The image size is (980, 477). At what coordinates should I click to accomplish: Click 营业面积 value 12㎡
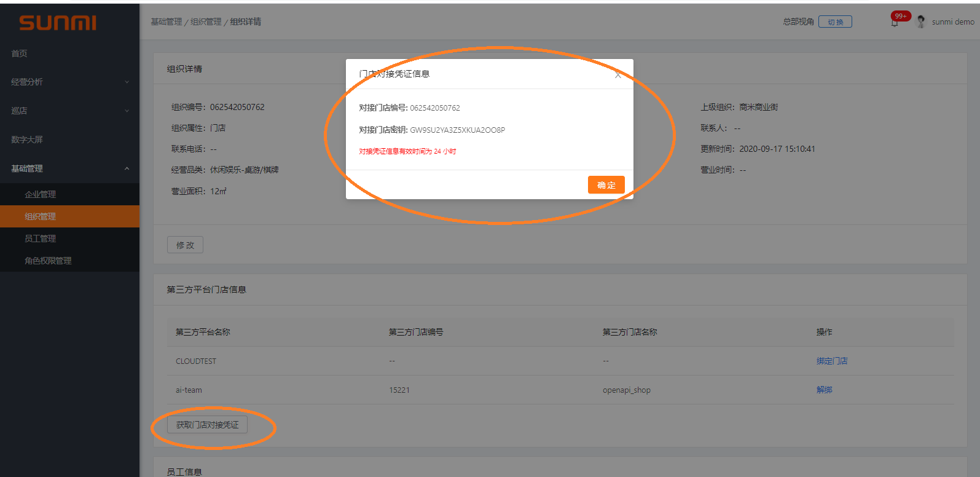point(218,191)
